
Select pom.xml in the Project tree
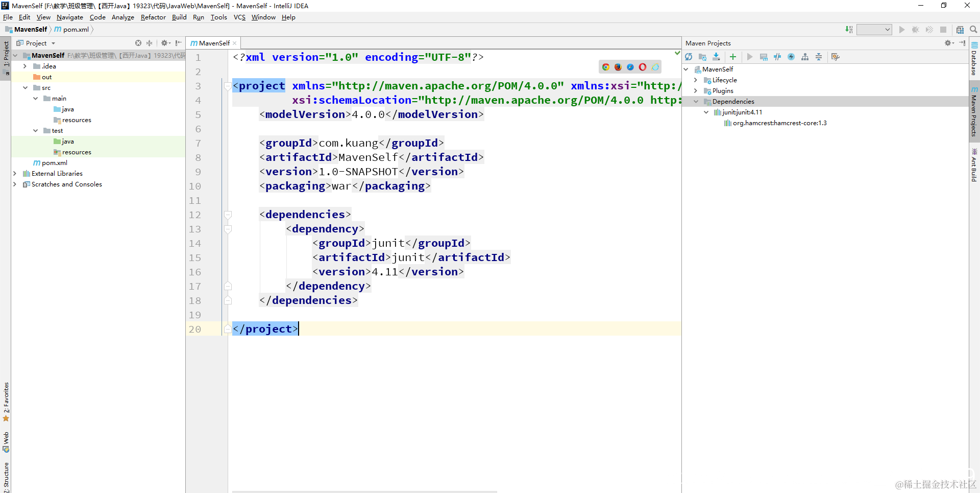click(55, 163)
